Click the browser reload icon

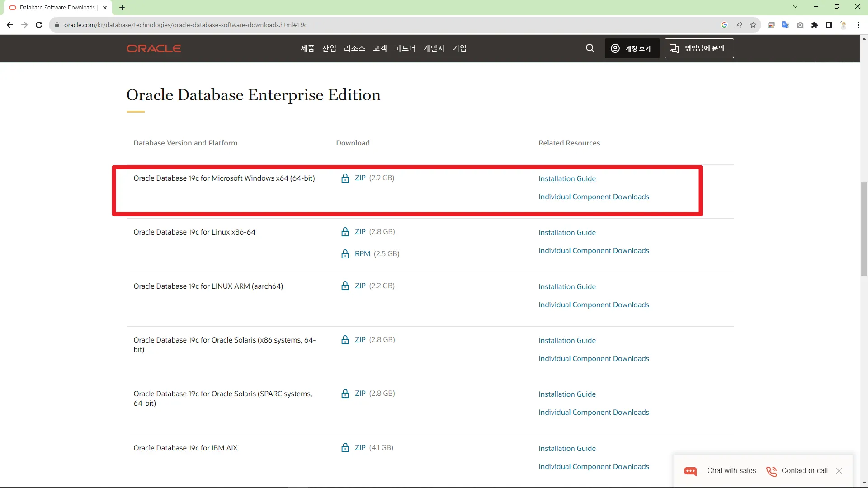click(39, 25)
